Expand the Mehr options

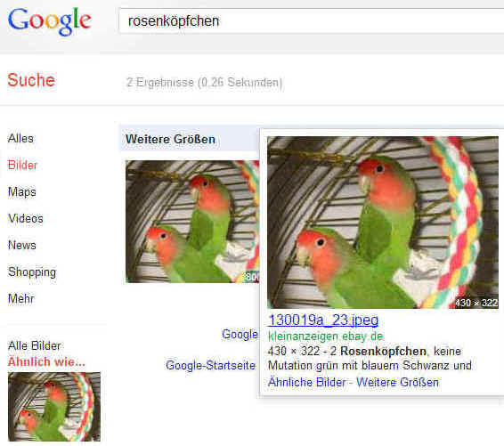pos(20,298)
